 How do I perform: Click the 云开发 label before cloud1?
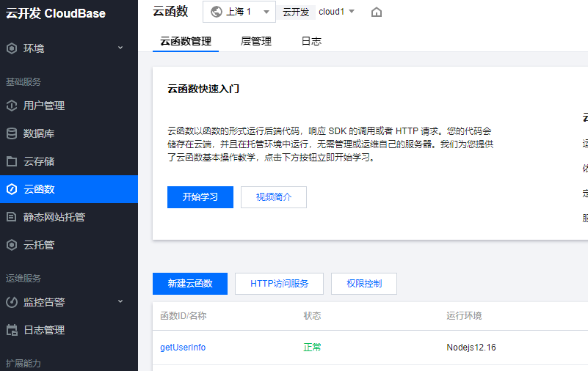click(296, 12)
